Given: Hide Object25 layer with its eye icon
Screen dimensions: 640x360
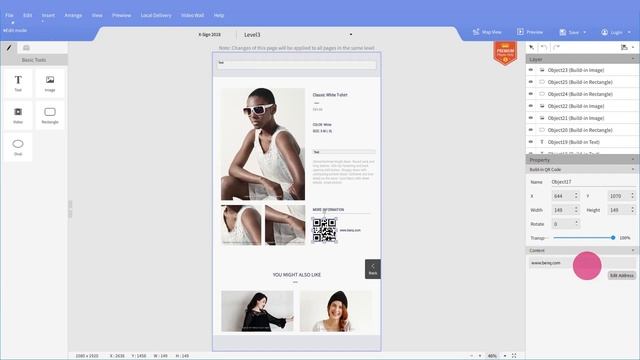Looking at the screenshot, I should [x=531, y=82].
